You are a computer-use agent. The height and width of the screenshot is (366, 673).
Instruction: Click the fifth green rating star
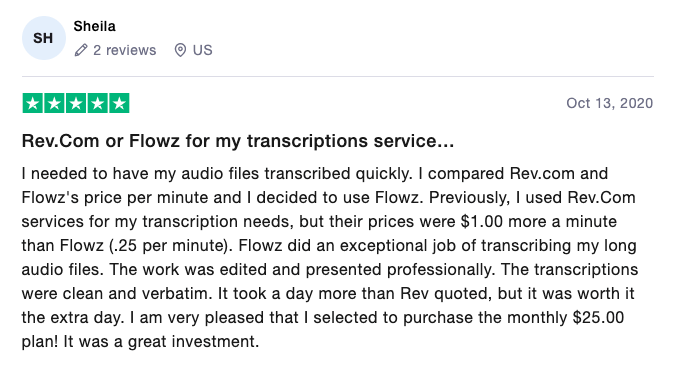119,103
